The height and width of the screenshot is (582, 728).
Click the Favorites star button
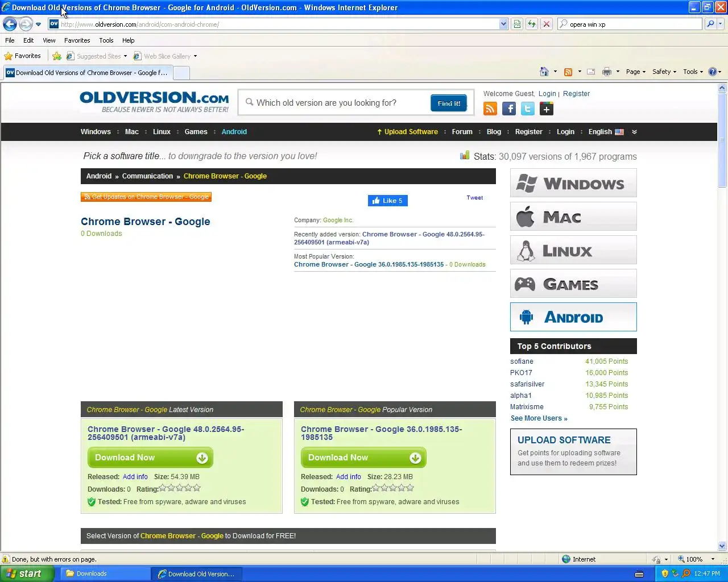(23, 56)
